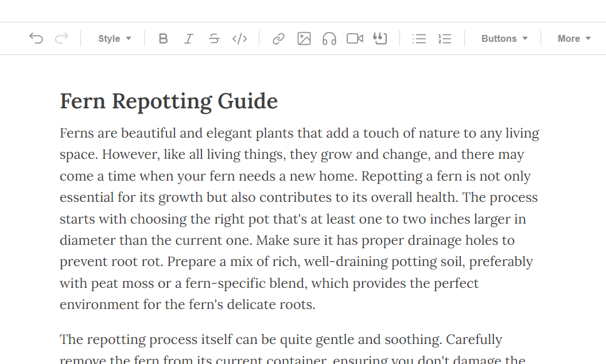Image resolution: width=606 pixels, height=364 pixels.
Task: Place cursor in paragraph starting "Ferns are beautiful"
Action: (x=298, y=198)
